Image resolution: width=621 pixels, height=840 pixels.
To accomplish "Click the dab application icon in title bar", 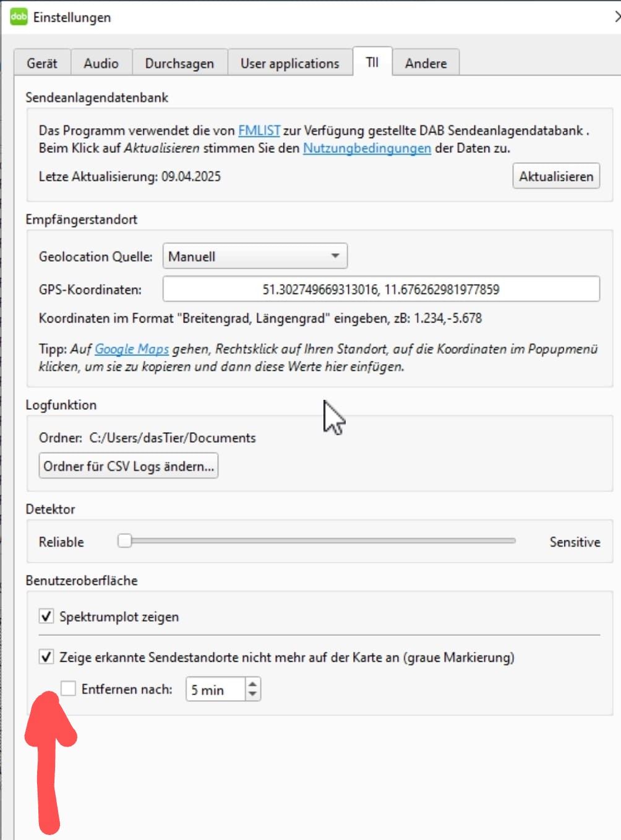I will click(19, 17).
